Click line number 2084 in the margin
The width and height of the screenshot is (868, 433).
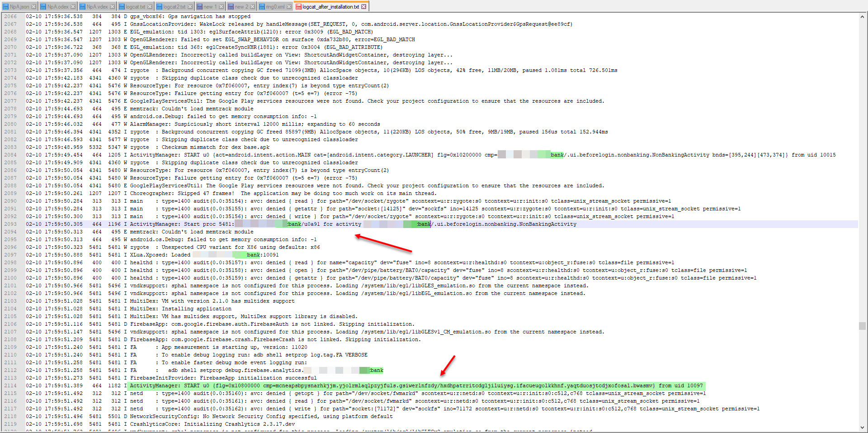point(10,155)
